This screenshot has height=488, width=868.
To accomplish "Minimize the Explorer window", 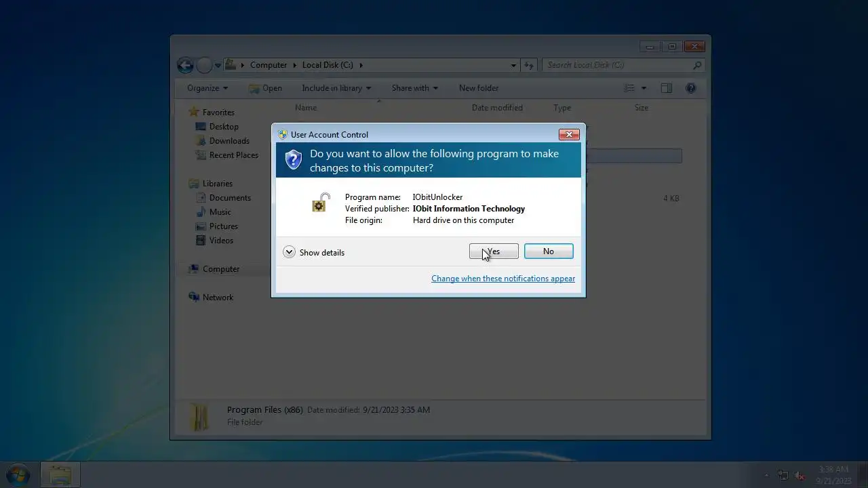I will (x=650, y=47).
